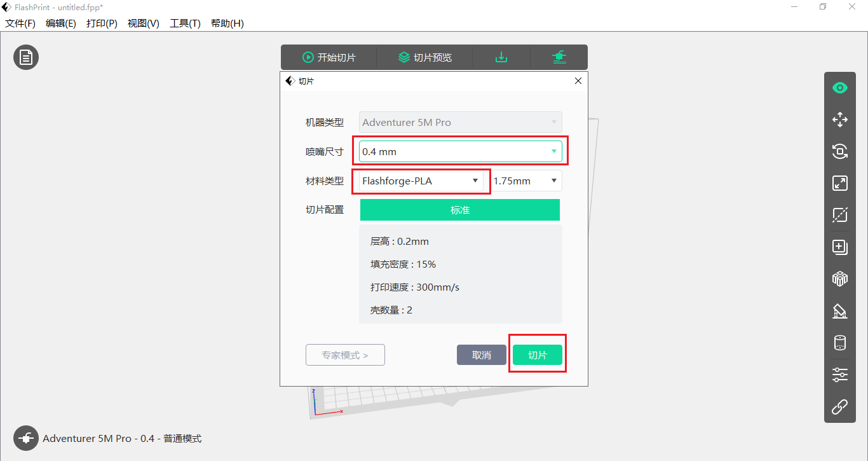The width and height of the screenshot is (868, 461).
Task: Open the 工具(T) menu
Action: 186,23
